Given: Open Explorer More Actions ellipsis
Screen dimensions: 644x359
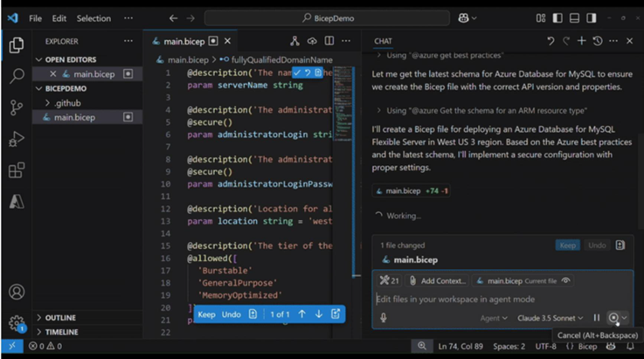Looking at the screenshot, I should [128, 41].
